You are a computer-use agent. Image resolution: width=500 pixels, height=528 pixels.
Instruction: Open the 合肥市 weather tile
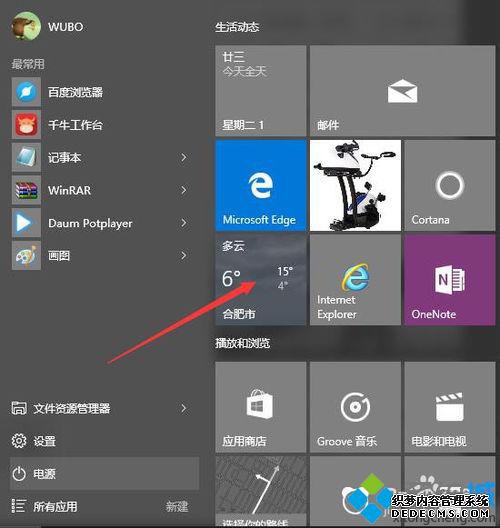pyautogui.click(x=261, y=280)
